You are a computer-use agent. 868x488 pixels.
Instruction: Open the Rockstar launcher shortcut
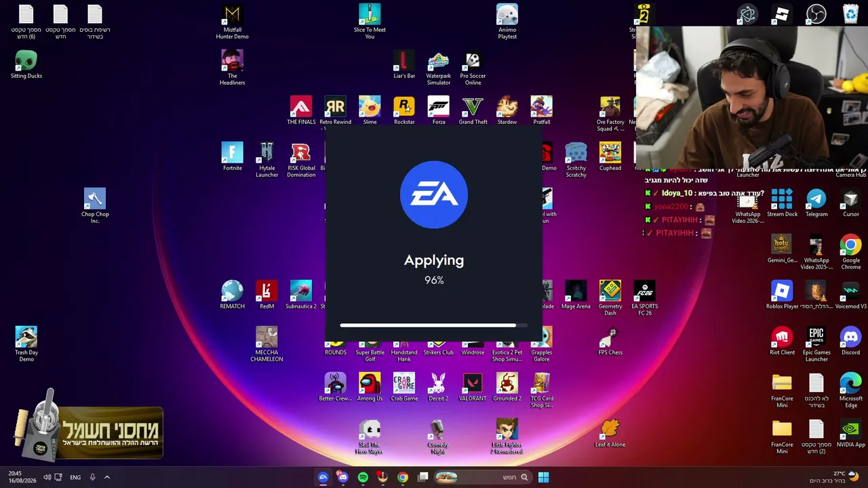[404, 110]
